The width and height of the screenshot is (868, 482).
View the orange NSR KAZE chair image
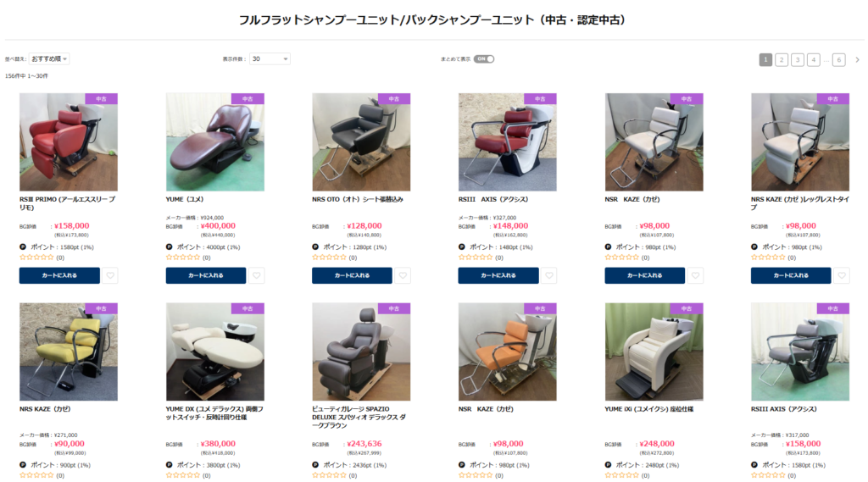[507, 352]
